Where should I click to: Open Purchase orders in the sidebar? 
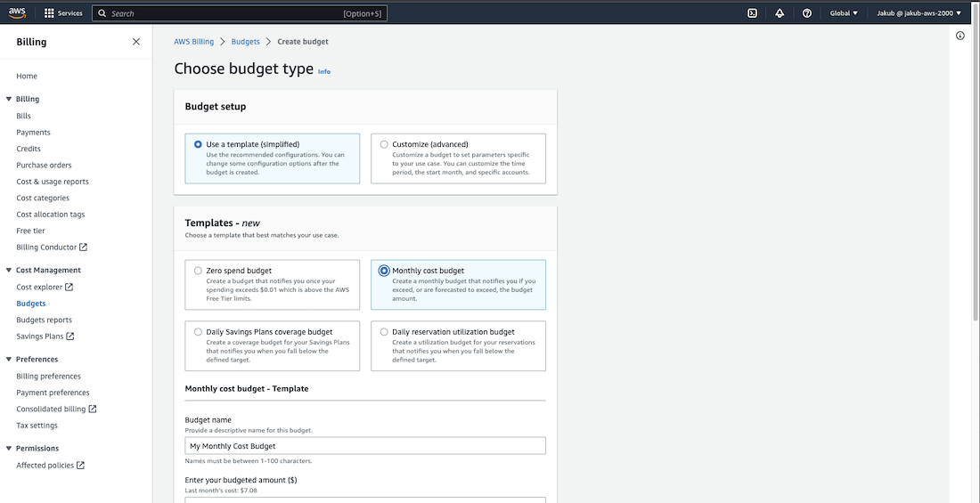(44, 165)
